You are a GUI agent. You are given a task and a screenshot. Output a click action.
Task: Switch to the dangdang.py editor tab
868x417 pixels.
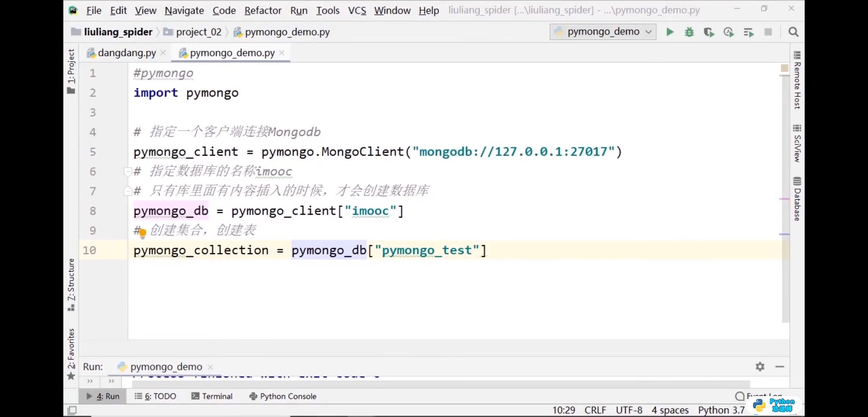pyautogui.click(x=127, y=53)
